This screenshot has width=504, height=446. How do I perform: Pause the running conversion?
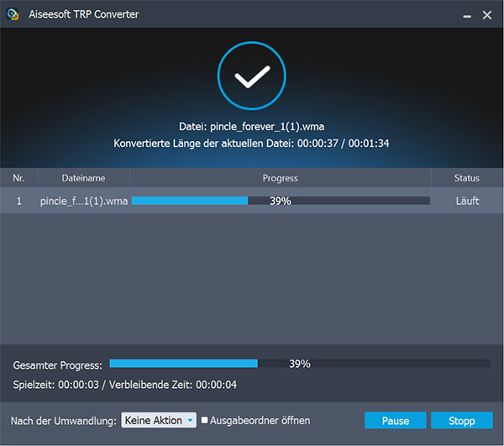396,420
